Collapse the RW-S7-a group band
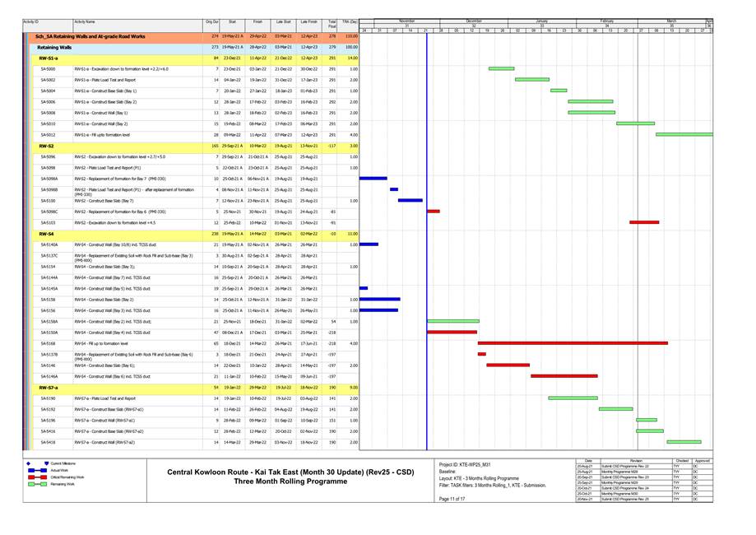This screenshot has height=535, width=756. [48, 387]
